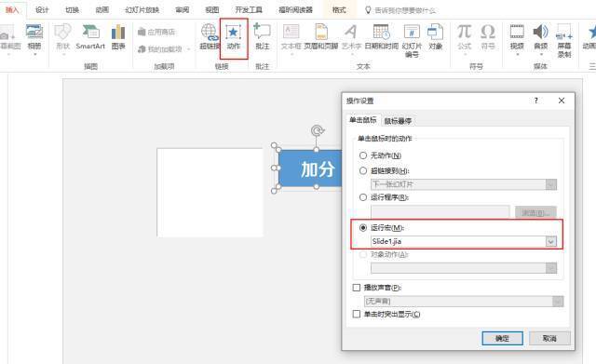Confirm with the 确定 button
Screen dimensions: 596x364
[502, 338]
